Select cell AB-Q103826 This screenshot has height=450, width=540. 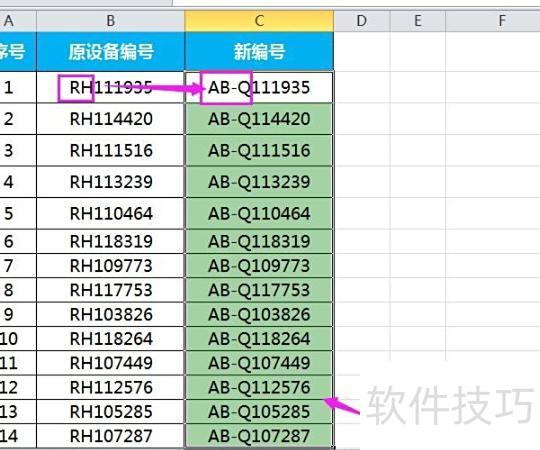click(259, 314)
